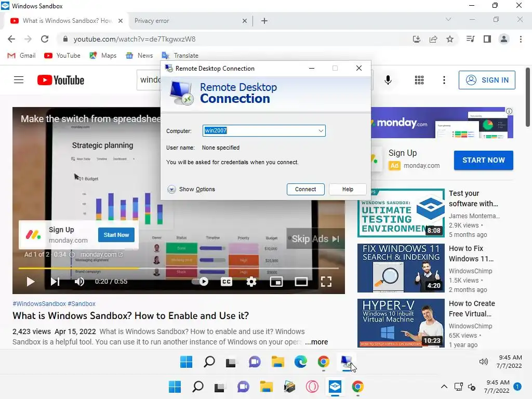
Task: Click sandbox volume speaker tray icon
Action: 484,362
